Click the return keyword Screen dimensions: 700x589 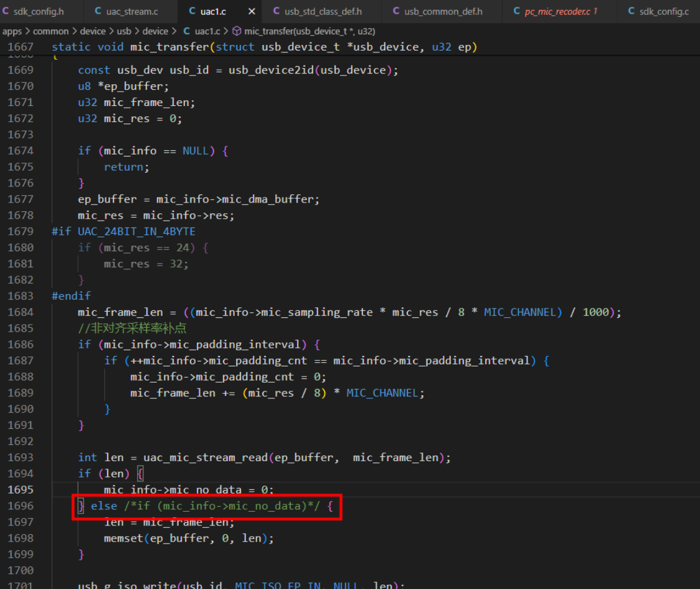pos(124,167)
